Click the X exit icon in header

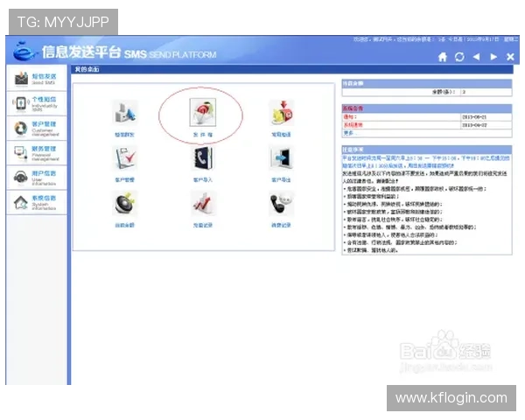pyautogui.click(x=510, y=57)
